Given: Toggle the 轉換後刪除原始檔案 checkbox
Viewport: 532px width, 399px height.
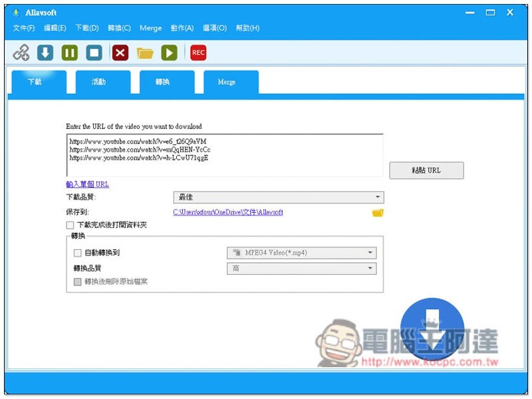Looking at the screenshot, I should tap(77, 281).
